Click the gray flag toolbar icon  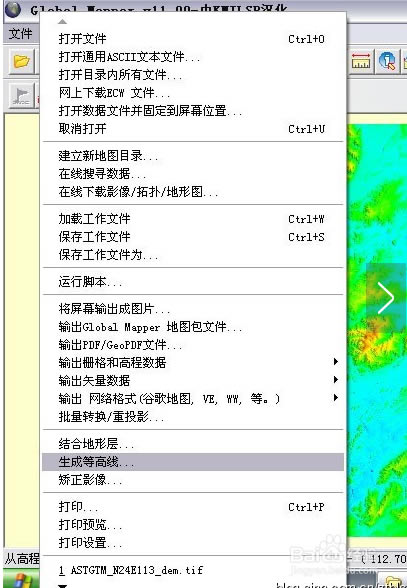pyautogui.click(x=21, y=96)
